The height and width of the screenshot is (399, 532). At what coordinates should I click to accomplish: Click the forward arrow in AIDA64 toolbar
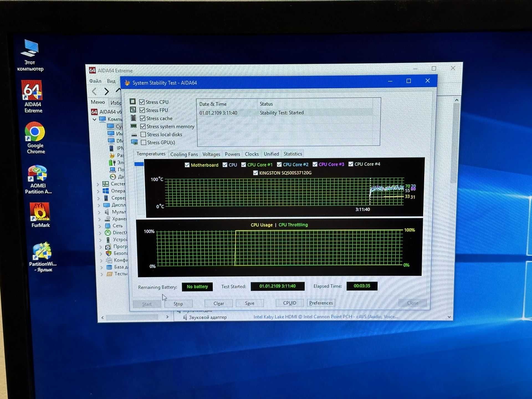106,91
